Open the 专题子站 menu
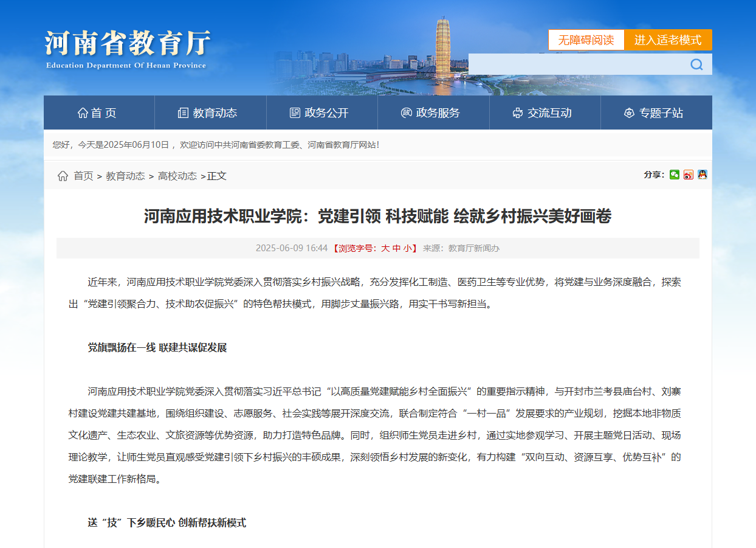 click(x=656, y=113)
